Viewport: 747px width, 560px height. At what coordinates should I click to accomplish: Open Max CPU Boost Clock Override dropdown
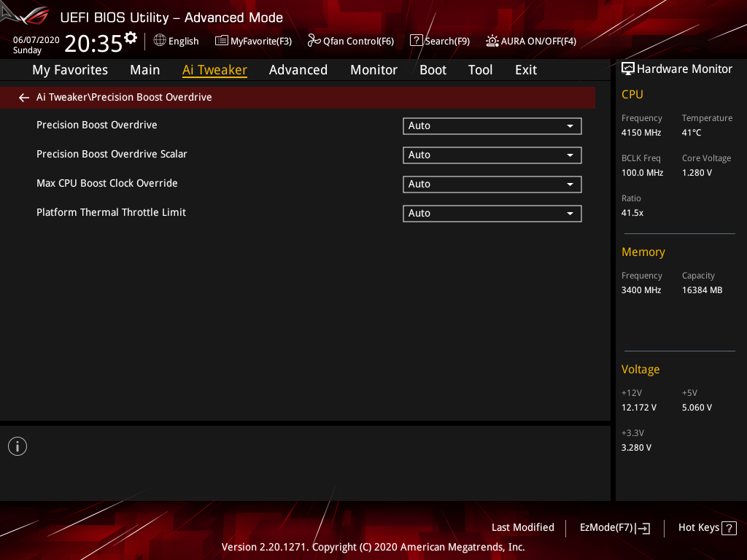[x=492, y=184]
